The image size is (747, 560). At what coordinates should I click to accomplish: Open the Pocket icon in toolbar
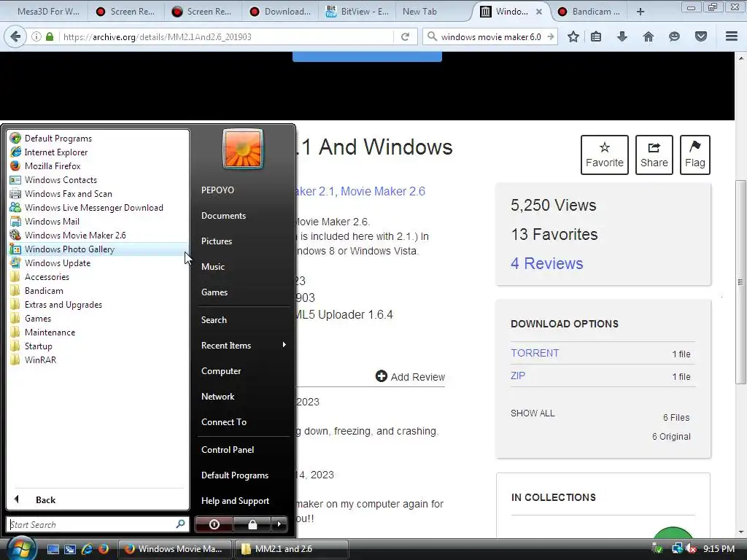tap(701, 36)
